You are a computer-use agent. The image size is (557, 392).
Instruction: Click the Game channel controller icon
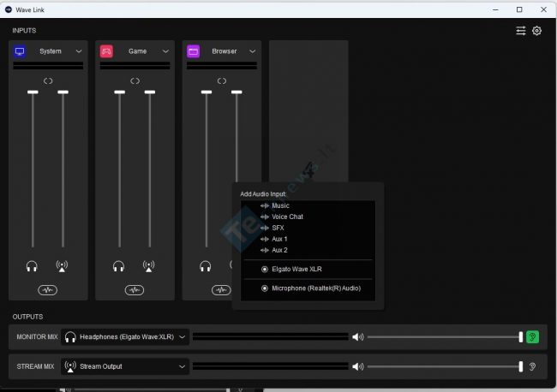[106, 51]
